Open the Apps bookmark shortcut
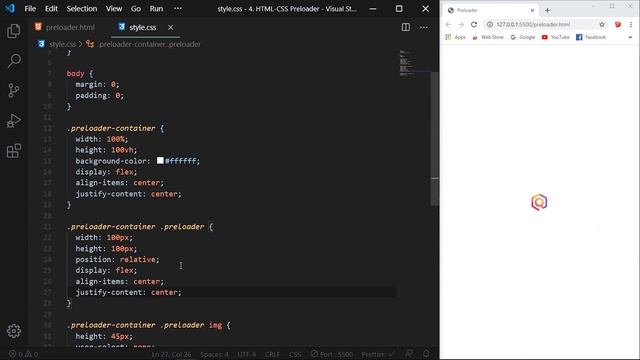The height and width of the screenshot is (360, 640). (x=456, y=37)
